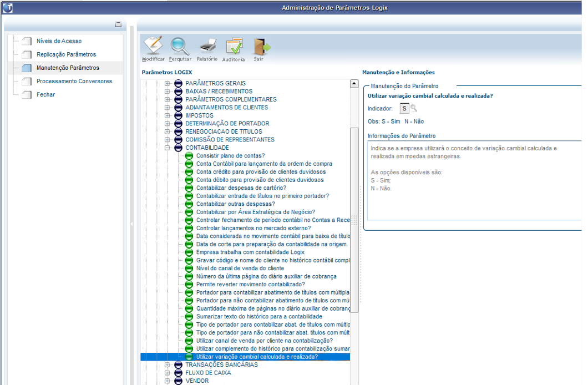The width and height of the screenshot is (588, 385).
Task: Expand the DETERMINAÇÃO DE PORTADOR node
Action: 168,124
